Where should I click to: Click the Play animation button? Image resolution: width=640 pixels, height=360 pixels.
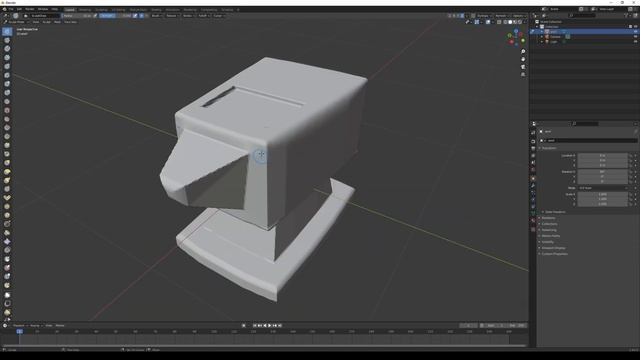(x=270, y=326)
